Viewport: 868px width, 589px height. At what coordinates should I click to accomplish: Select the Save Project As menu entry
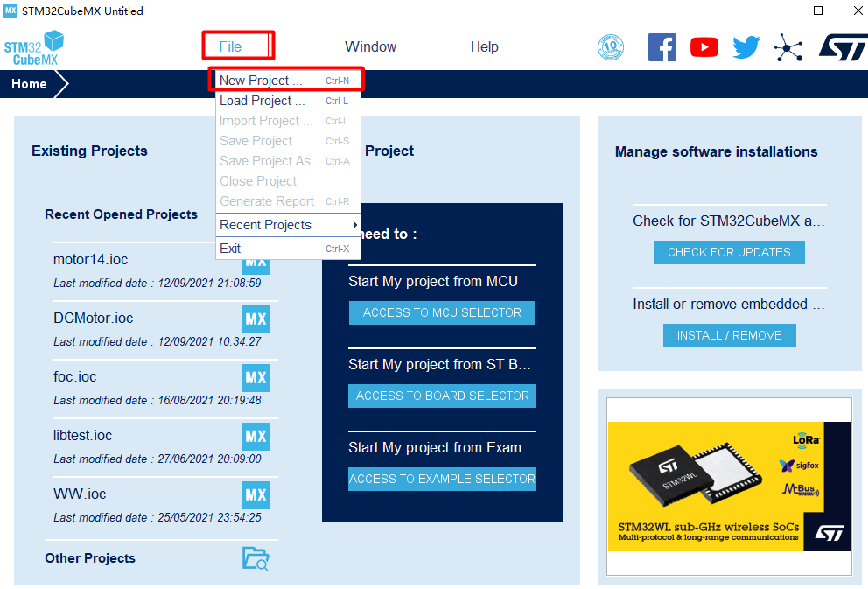click(x=289, y=161)
